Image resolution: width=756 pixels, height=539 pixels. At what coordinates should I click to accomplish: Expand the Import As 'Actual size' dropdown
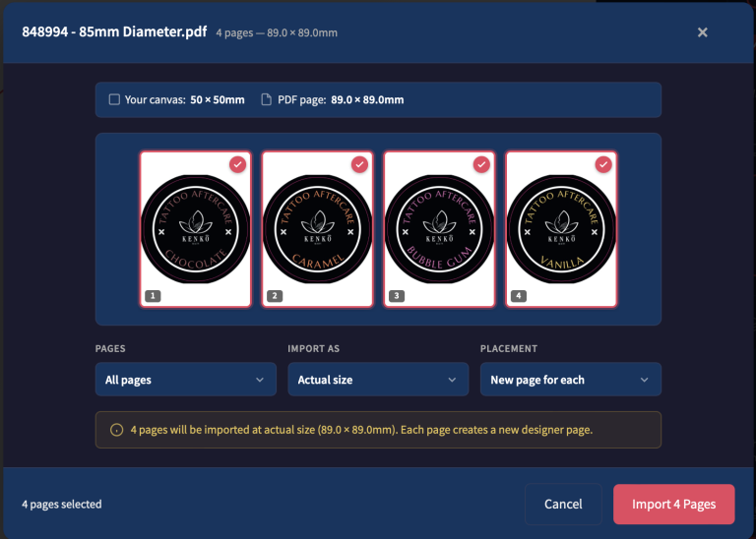point(377,380)
